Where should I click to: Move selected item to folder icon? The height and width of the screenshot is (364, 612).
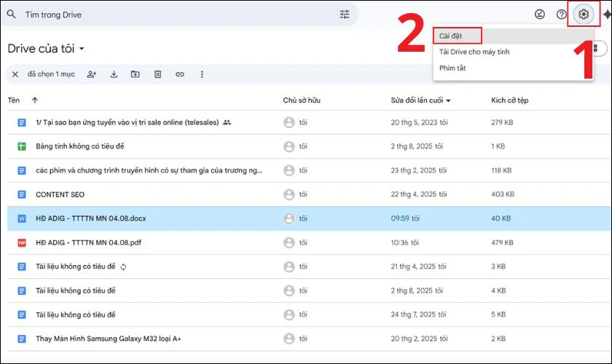[x=135, y=74]
